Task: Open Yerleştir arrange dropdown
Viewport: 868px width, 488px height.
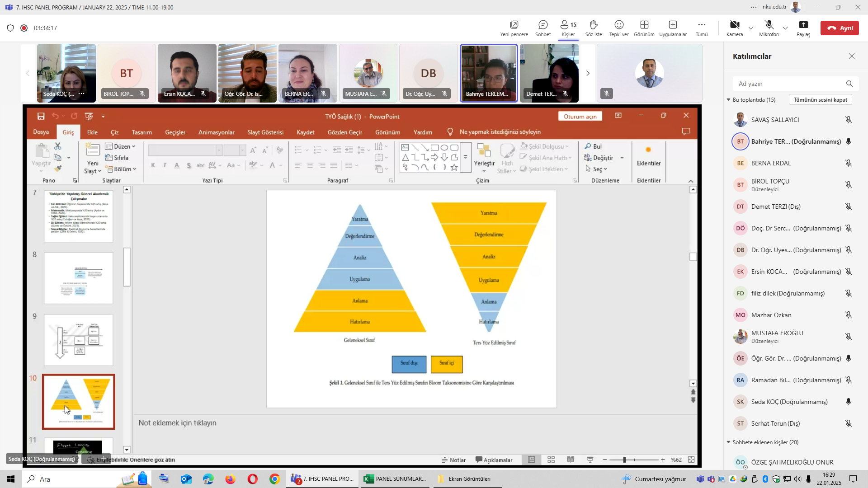Action: (484, 158)
